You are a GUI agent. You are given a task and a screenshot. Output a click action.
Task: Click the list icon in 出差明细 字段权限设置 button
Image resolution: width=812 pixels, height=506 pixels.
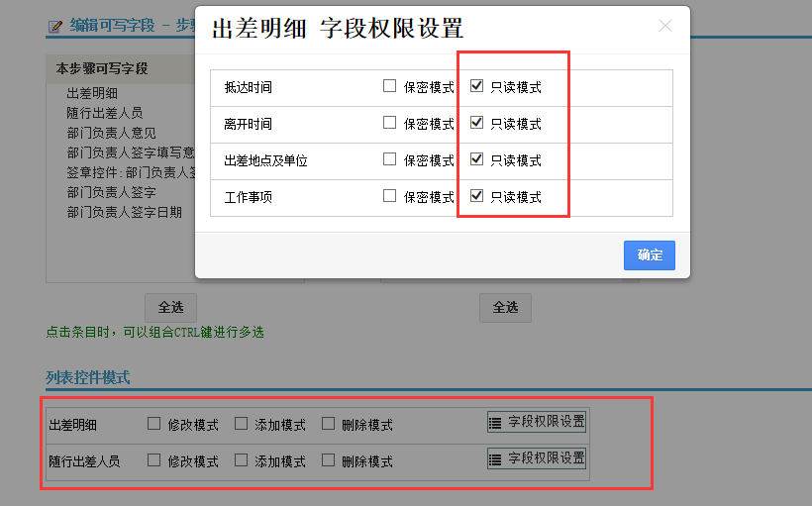(x=495, y=423)
